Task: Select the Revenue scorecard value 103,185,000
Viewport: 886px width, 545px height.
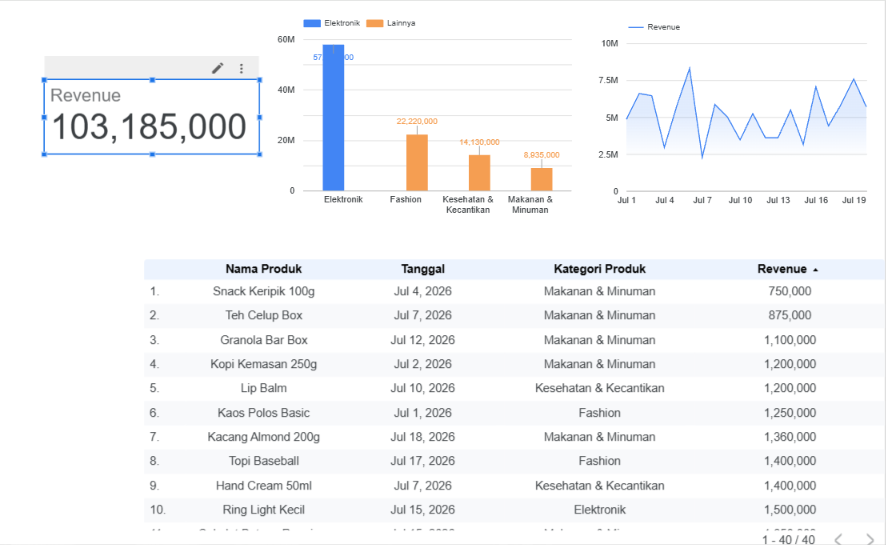Action: (149, 127)
